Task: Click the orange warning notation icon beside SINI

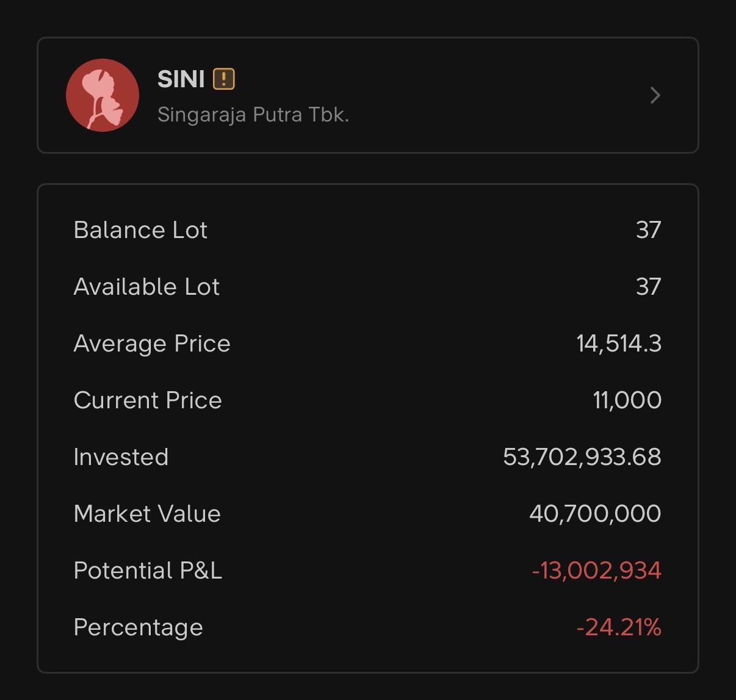Action: coord(224,79)
